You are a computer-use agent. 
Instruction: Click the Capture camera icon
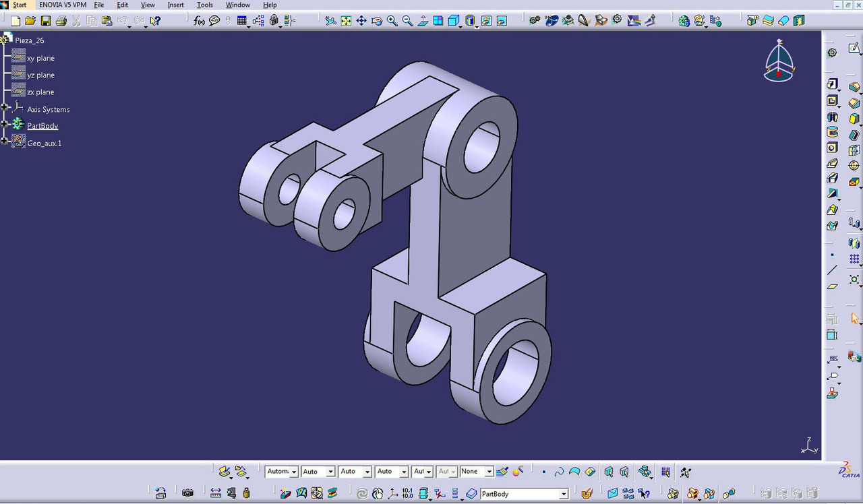coord(187,493)
